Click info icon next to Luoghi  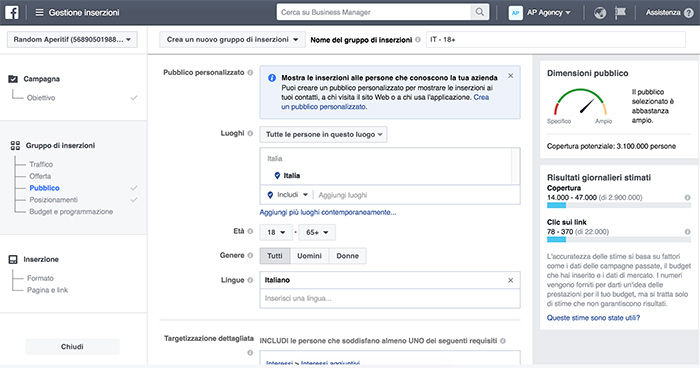click(250, 133)
